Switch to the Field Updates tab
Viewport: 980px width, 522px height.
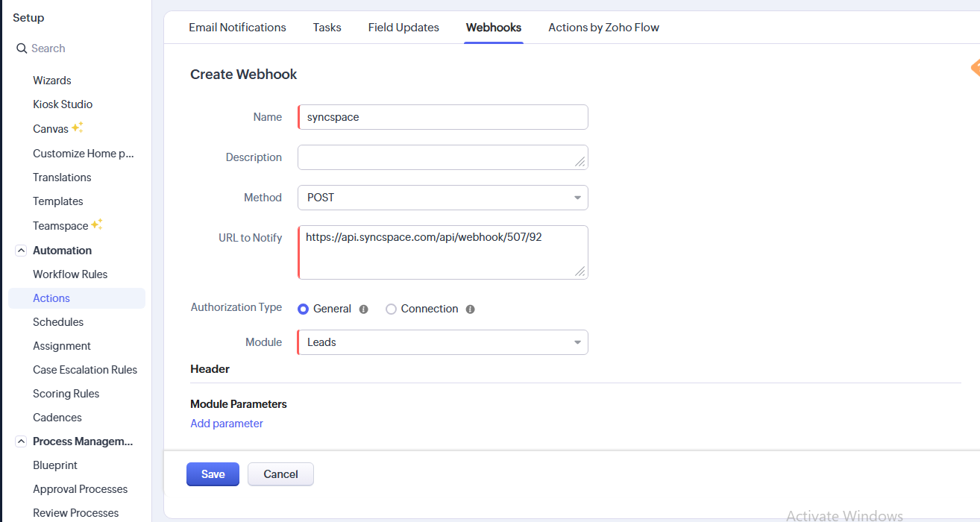pyautogui.click(x=403, y=28)
